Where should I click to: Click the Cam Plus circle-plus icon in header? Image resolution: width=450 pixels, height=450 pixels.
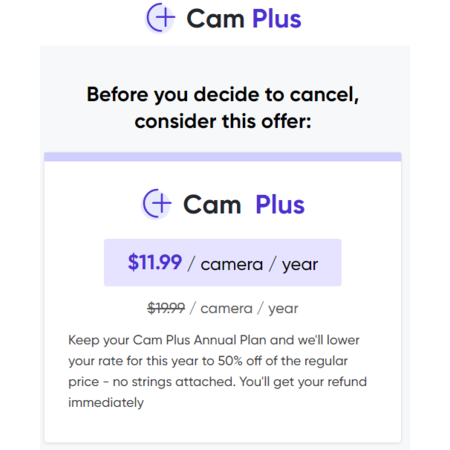[160, 18]
